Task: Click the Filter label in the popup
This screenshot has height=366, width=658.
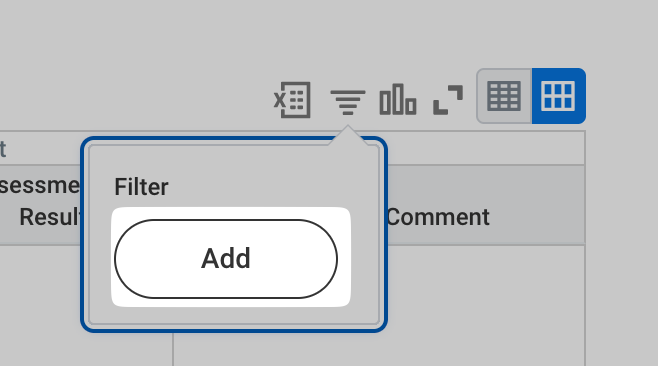Action: click(x=141, y=187)
